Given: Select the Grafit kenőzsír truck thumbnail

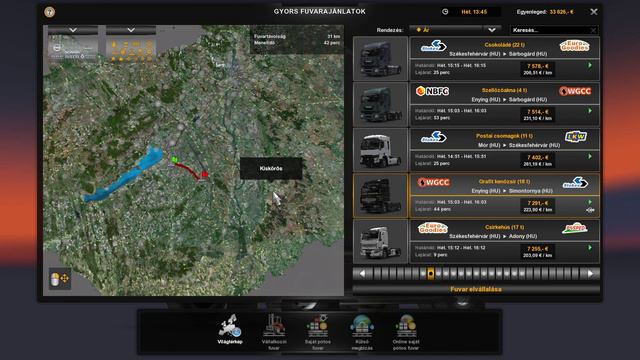Looking at the screenshot, I should (380, 196).
